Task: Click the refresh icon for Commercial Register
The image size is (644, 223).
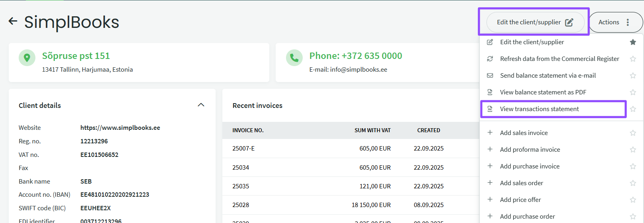Action: pyautogui.click(x=490, y=59)
